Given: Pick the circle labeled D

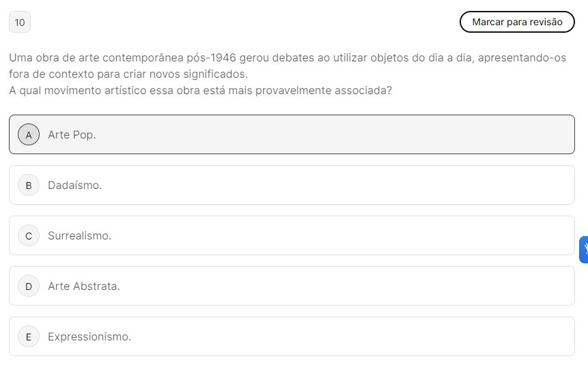Looking at the screenshot, I should coord(29,287).
